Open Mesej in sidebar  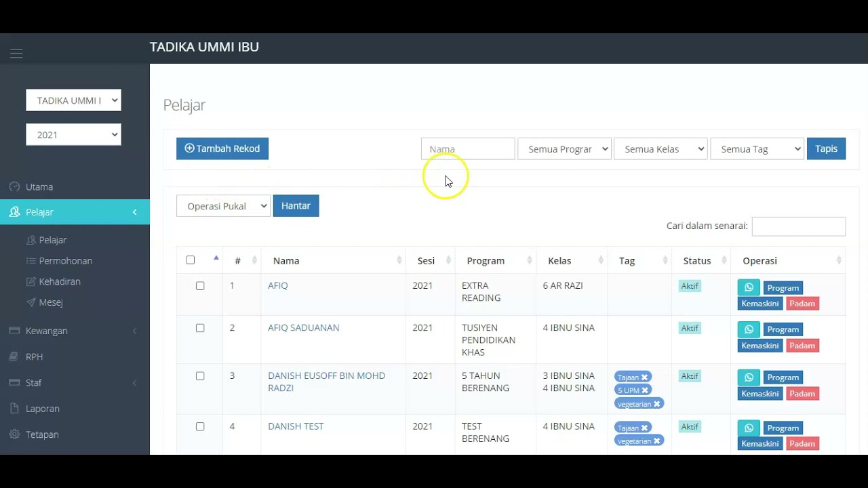pos(51,302)
